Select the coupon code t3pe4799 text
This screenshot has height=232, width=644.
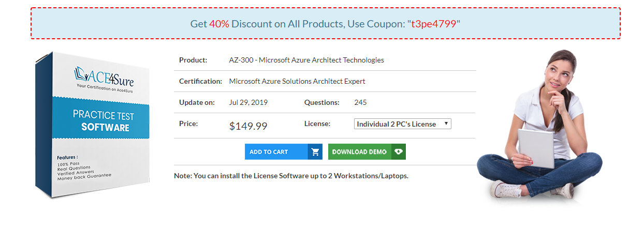[434, 24]
